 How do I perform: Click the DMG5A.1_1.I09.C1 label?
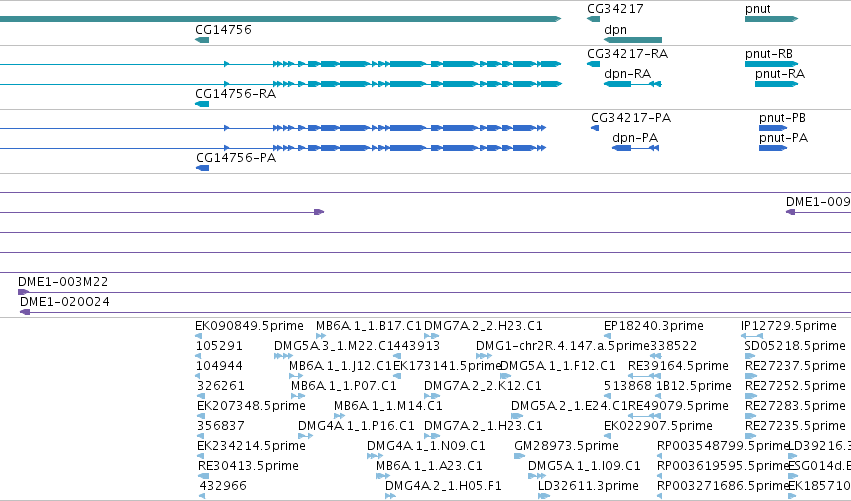pos(584,466)
